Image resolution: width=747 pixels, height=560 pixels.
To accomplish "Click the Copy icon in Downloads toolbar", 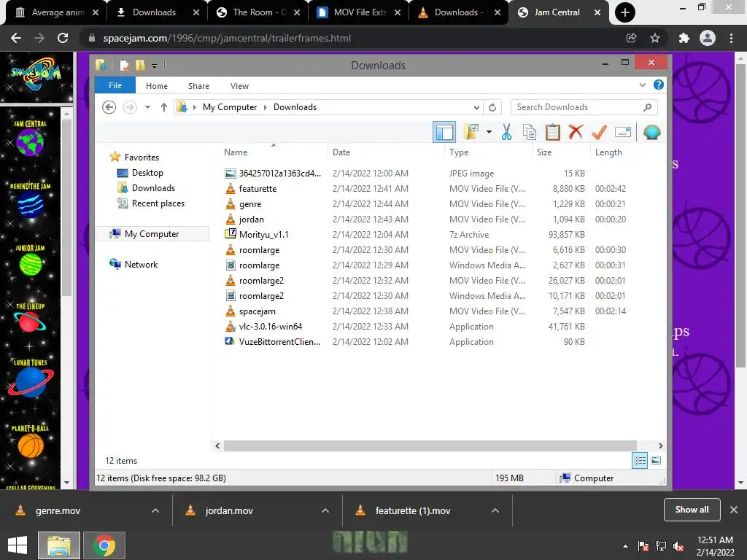I will 530,132.
